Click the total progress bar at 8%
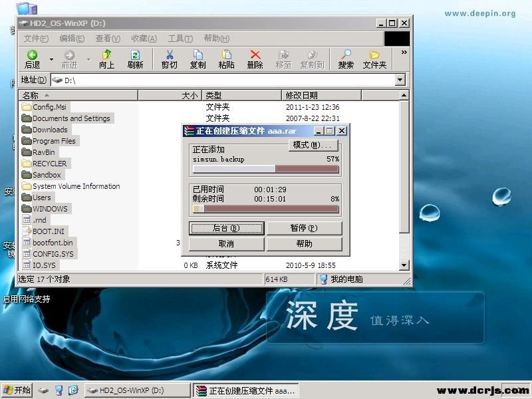The width and height of the screenshot is (532, 399). 265,209
